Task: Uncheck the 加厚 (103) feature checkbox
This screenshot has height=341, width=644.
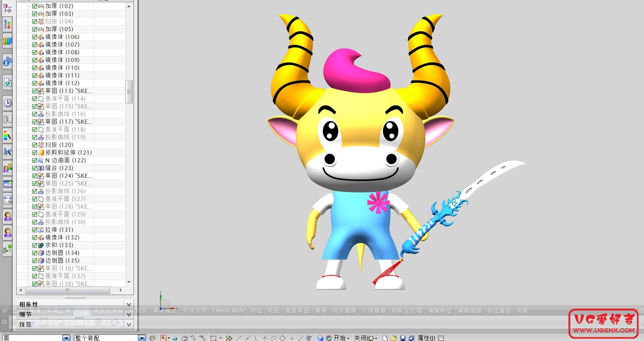Action: pyautogui.click(x=35, y=14)
